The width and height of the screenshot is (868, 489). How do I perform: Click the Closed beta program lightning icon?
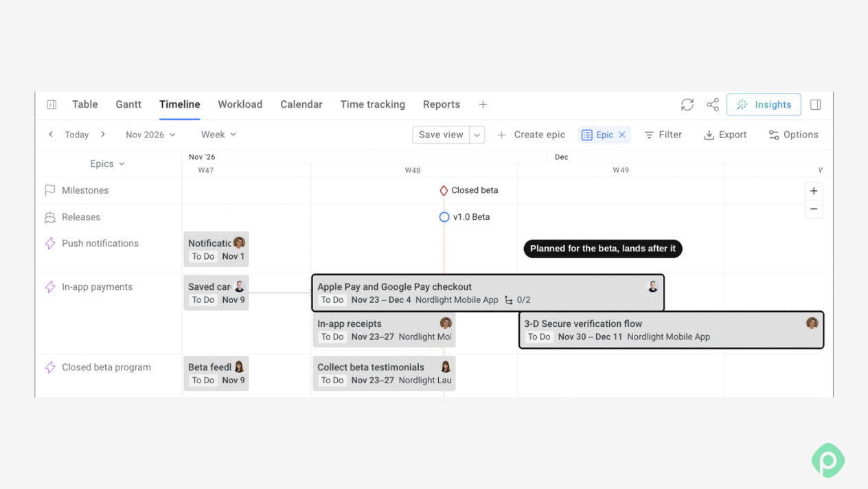click(50, 367)
